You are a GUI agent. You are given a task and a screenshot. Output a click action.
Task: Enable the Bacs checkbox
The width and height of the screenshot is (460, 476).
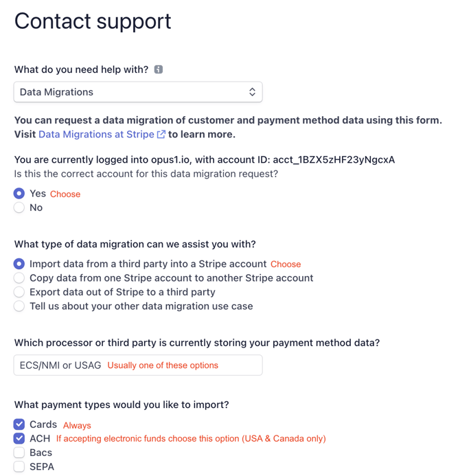pyautogui.click(x=19, y=453)
